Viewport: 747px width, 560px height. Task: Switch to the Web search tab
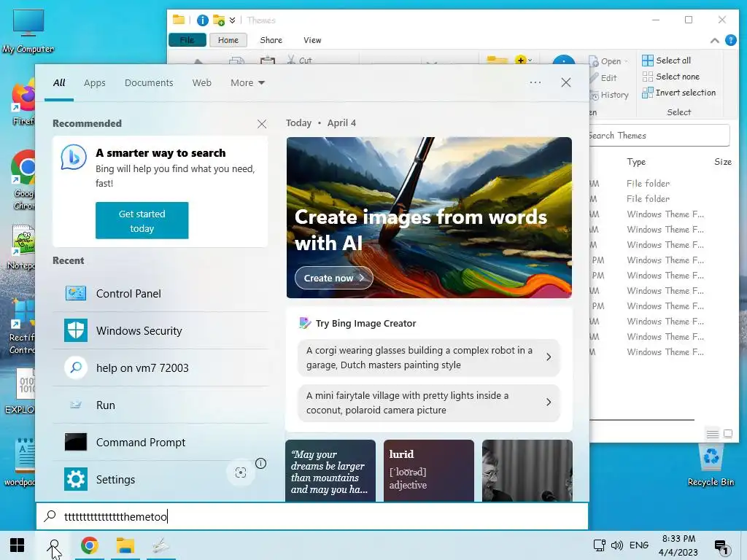pos(201,83)
